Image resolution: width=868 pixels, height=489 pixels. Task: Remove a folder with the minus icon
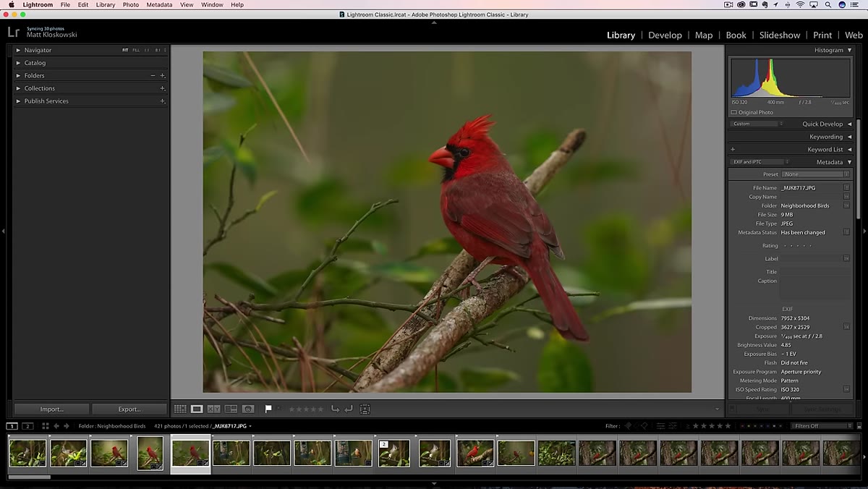[153, 75]
